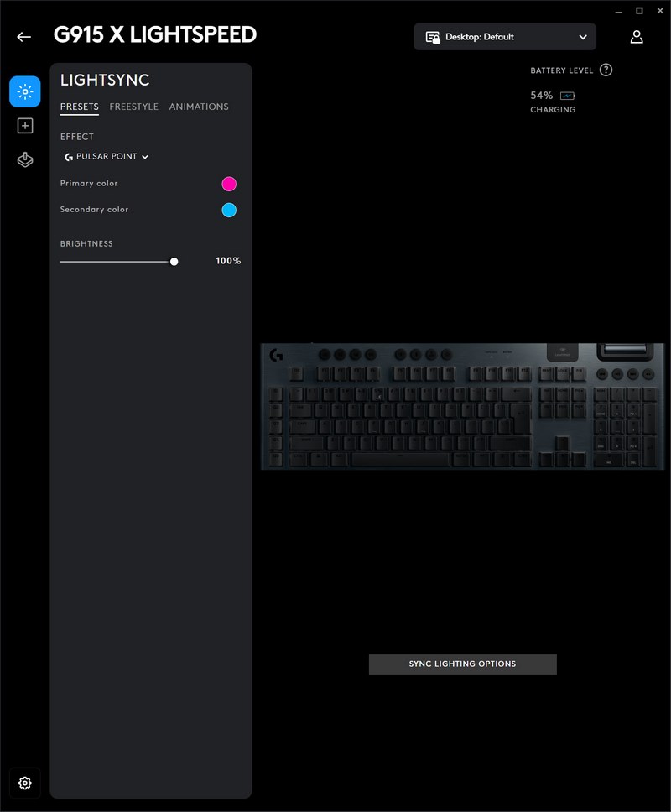Click the user account profile icon
The width and height of the screenshot is (671, 812).
click(637, 37)
